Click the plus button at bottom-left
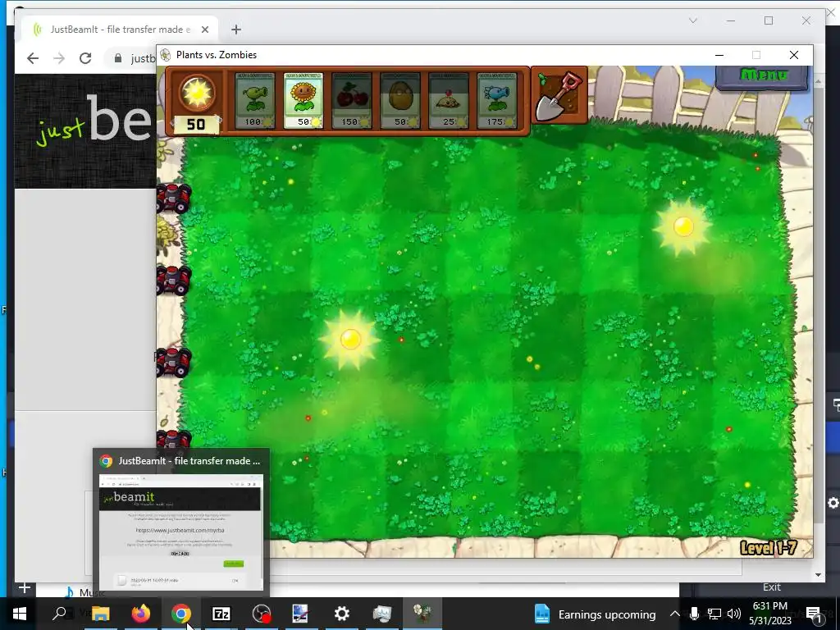 (24, 587)
